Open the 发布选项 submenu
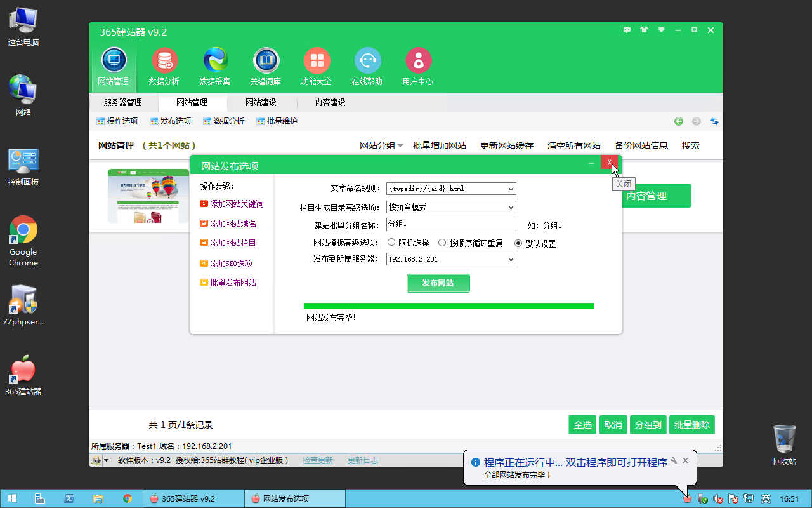 [x=170, y=121]
